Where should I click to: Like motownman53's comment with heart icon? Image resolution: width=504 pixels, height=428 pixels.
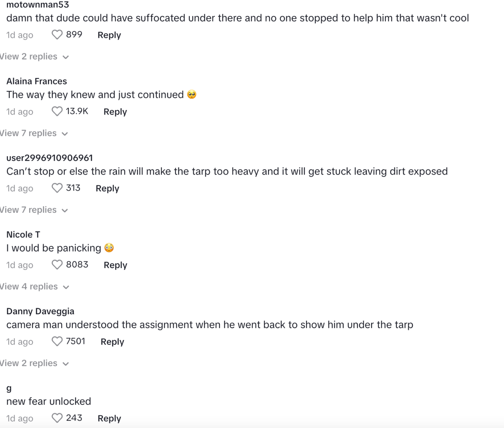pos(57,35)
